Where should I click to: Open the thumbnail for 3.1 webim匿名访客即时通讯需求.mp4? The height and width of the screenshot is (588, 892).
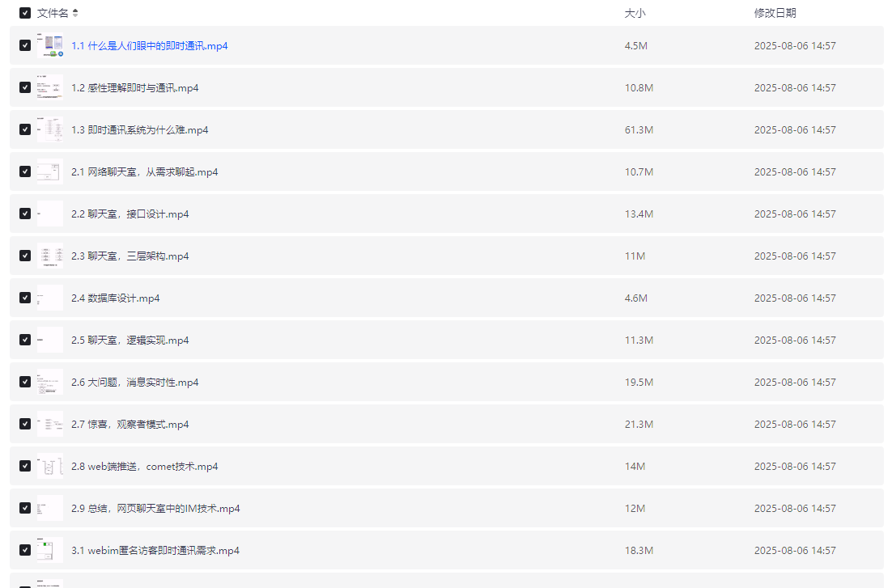click(50, 550)
